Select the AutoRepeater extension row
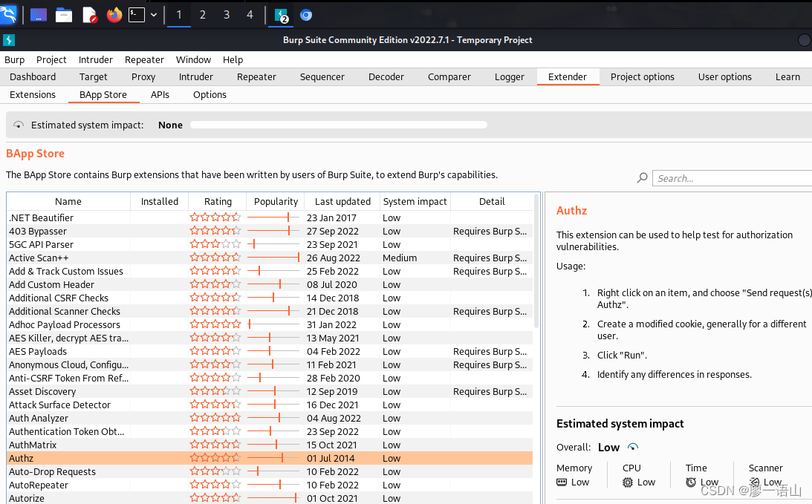This screenshot has width=812, height=504. coord(270,485)
